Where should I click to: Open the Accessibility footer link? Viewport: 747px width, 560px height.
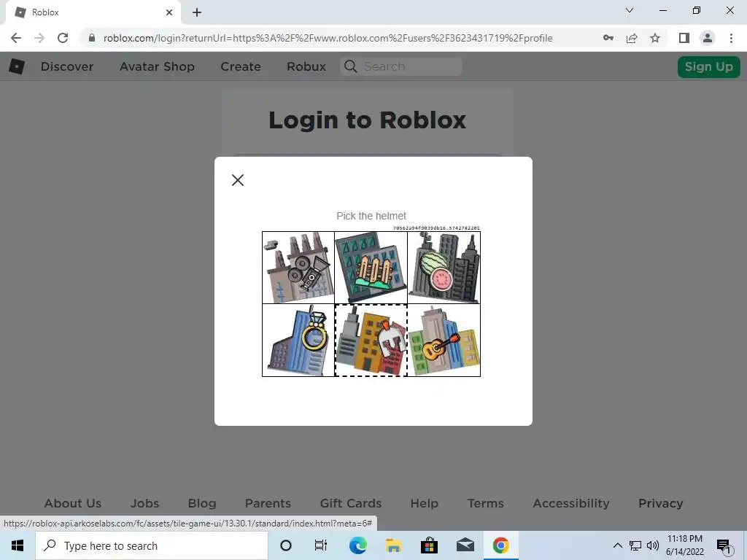pos(571,503)
